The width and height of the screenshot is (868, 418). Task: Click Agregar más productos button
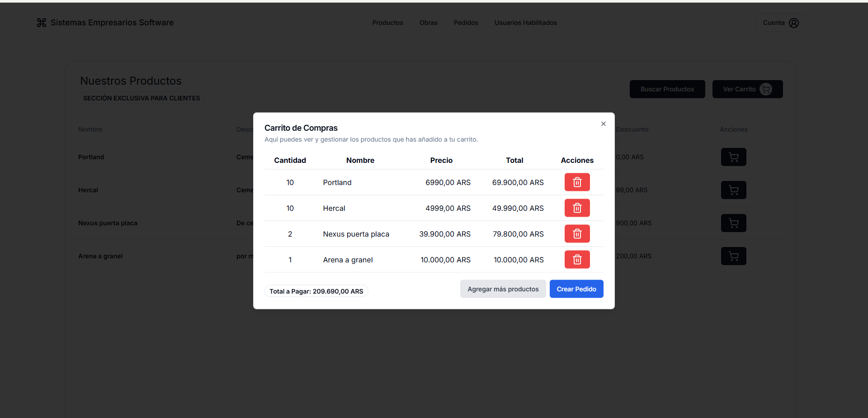coord(503,289)
